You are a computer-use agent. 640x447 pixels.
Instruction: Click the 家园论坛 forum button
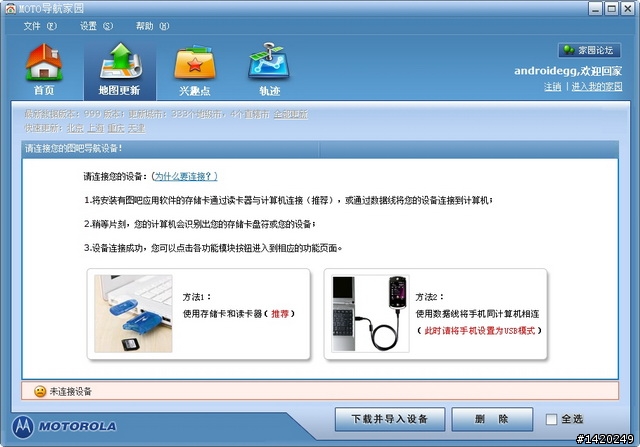coord(589,50)
